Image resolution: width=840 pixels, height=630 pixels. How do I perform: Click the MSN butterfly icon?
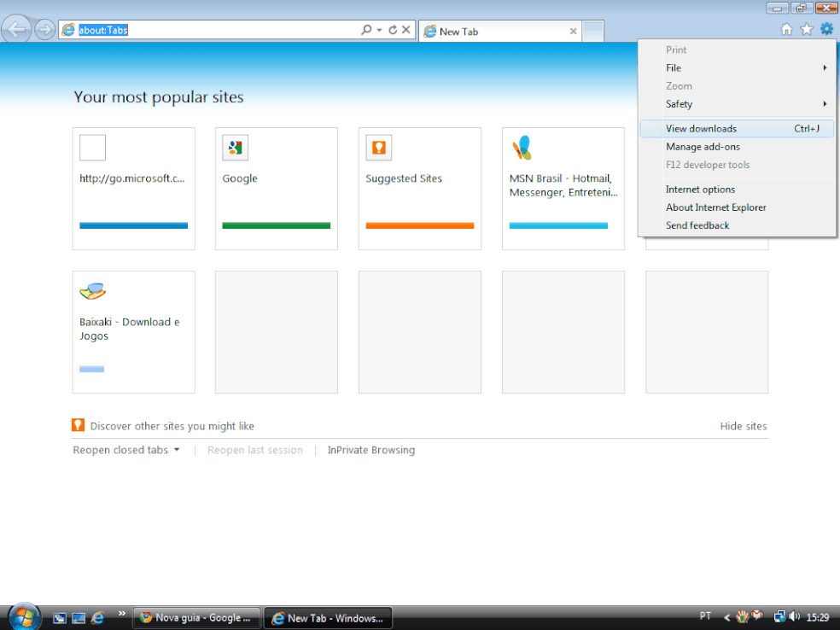pyautogui.click(x=522, y=148)
